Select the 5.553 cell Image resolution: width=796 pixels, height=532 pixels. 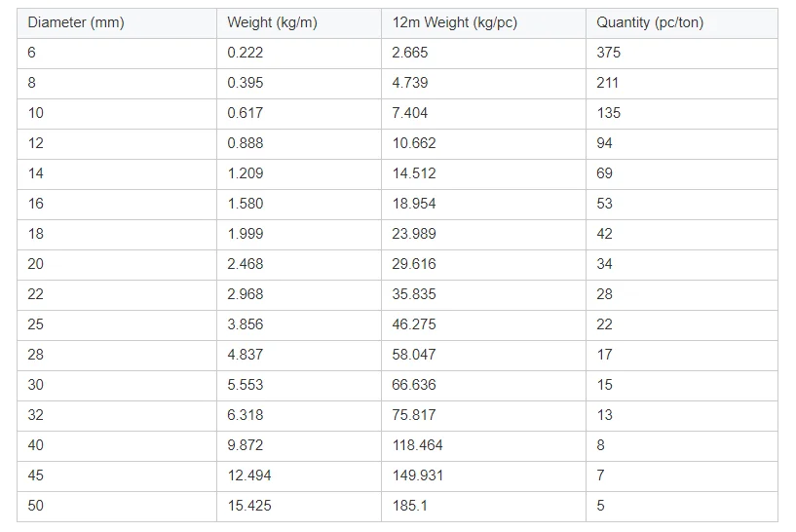[x=246, y=385]
